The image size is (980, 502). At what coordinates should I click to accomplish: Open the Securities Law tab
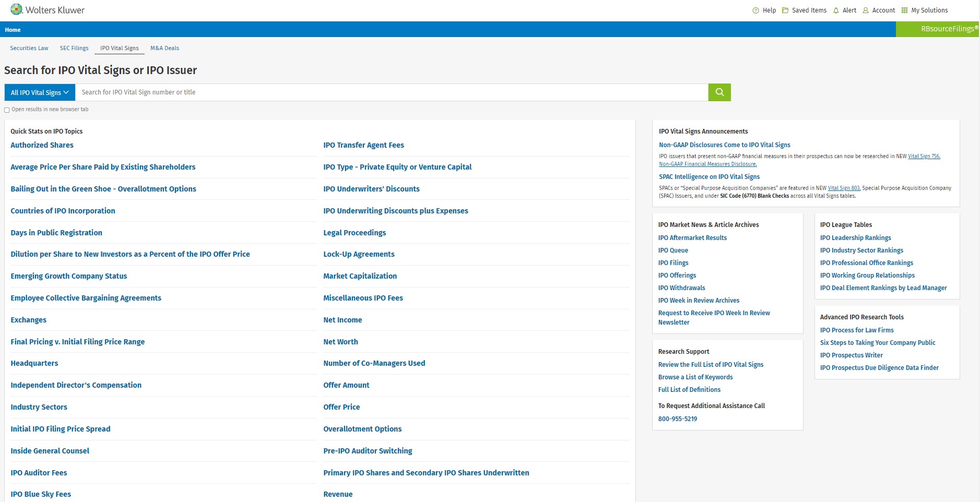29,48
